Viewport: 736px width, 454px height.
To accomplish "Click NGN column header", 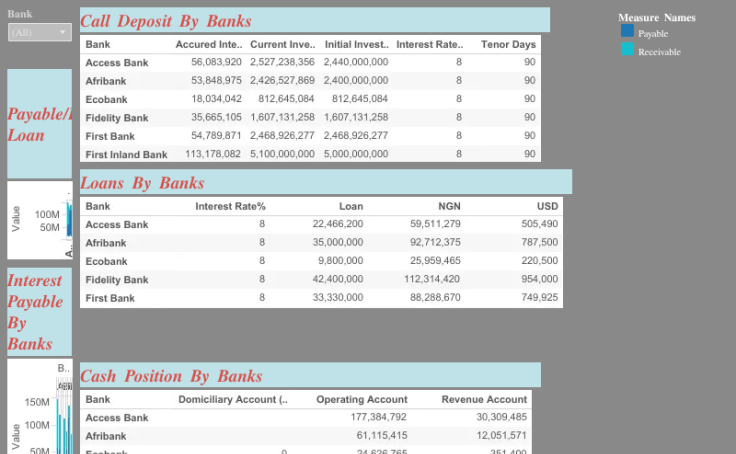I will (x=449, y=207).
